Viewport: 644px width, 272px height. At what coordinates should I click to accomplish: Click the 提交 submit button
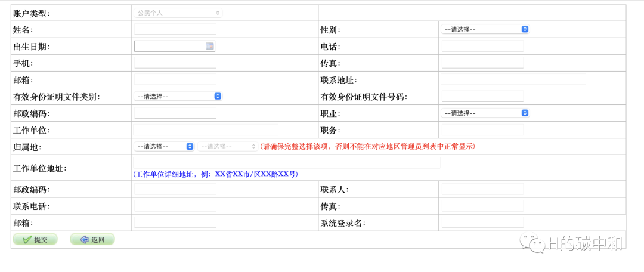click(35, 240)
